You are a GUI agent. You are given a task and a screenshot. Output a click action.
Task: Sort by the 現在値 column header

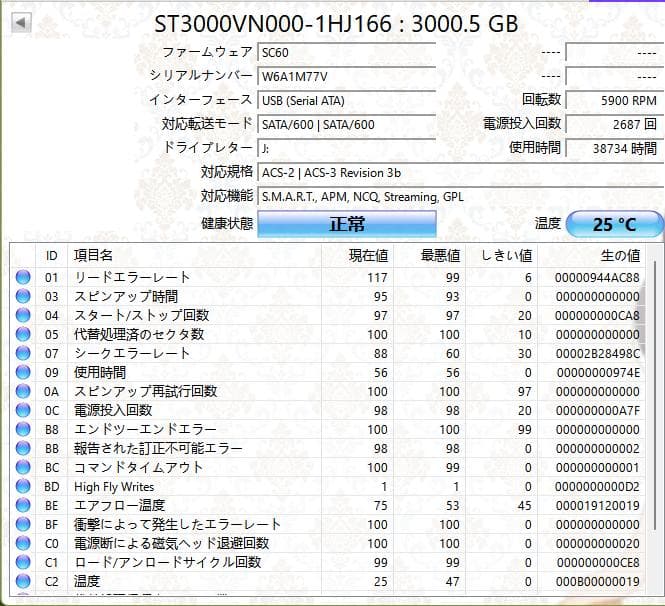(358, 256)
